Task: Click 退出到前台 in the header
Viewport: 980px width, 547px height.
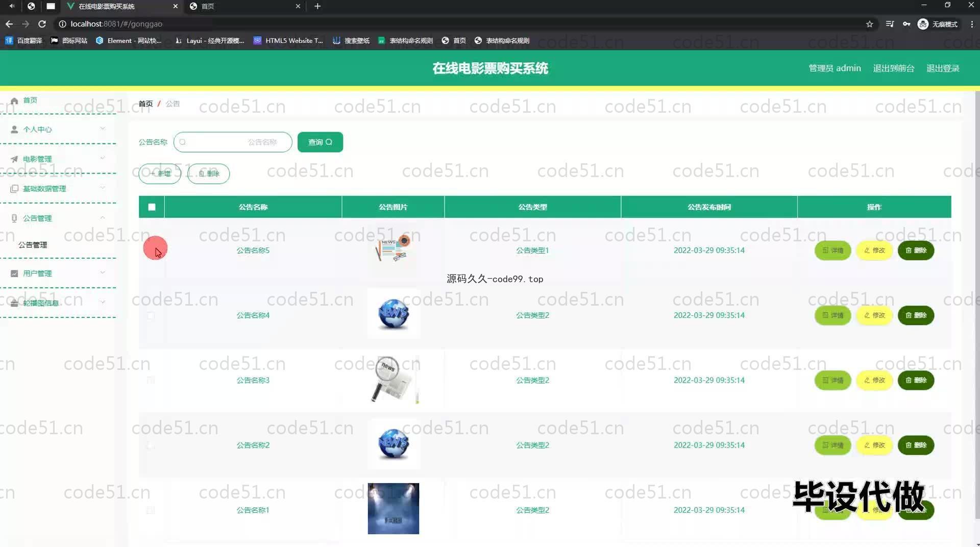Action: (x=894, y=68)
